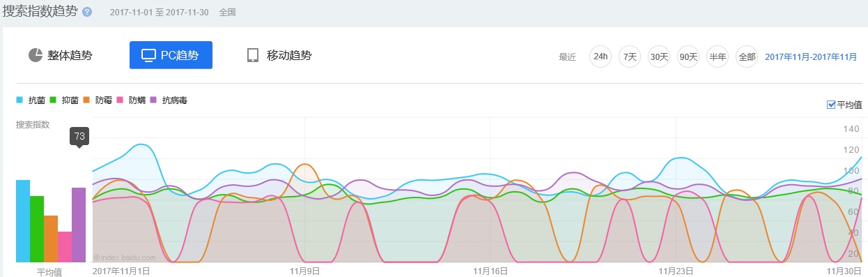The height and width of the screenshot is (277, 868).
Task: Choose the 全部 range button
Action: click(x=747, y=57)
